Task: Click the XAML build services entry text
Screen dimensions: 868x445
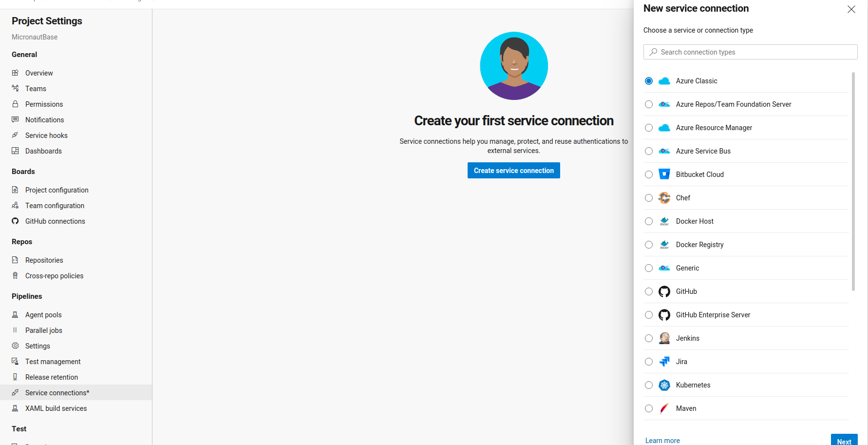Action: pos(56,408)
